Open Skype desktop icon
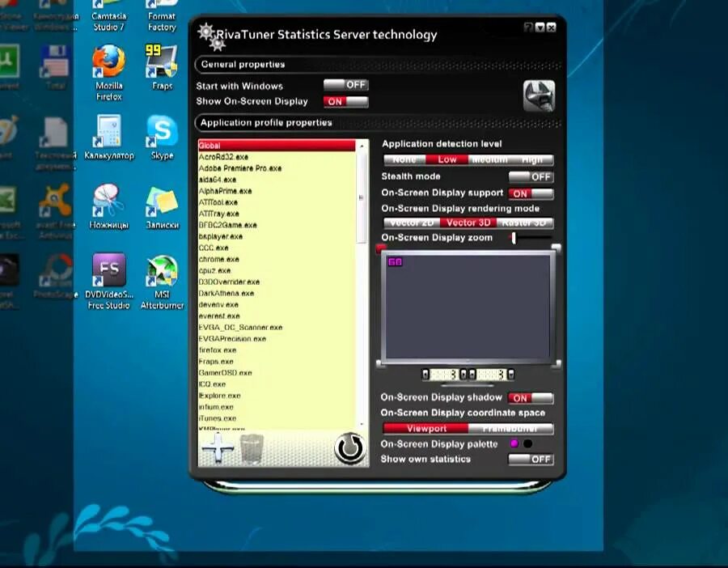Viewport: 728px width, 568px height. pos(162,138)
